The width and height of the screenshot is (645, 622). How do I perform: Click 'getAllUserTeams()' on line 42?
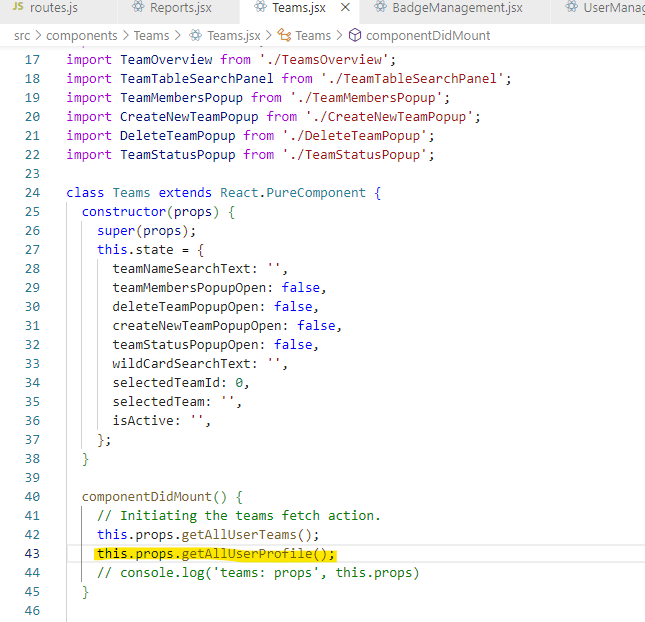pyautogui.click(x=246, y=535)
